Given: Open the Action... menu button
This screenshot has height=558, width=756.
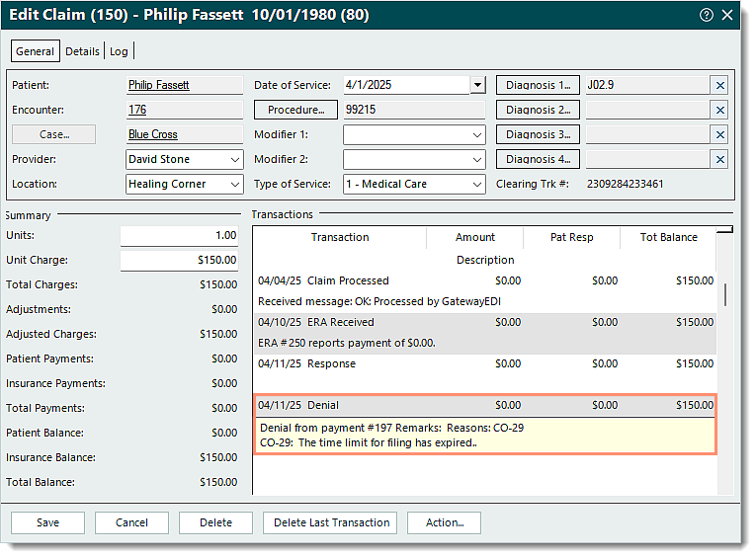Looking at the screenshot, I should (x=444, y=522).
